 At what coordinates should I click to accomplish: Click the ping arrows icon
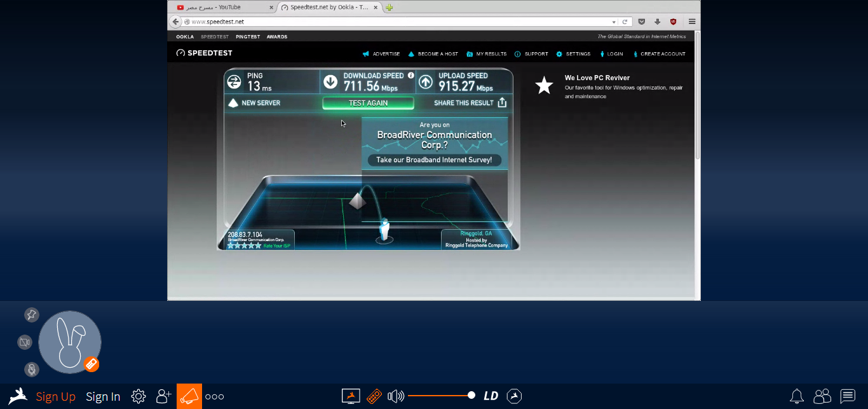pos(234,81)
